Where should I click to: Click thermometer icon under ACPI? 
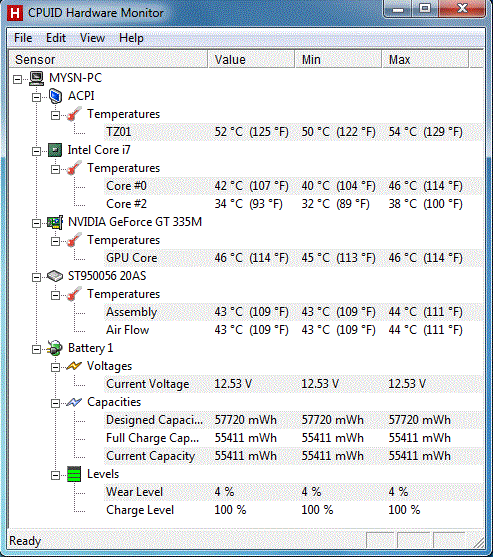tap(74, 114)
